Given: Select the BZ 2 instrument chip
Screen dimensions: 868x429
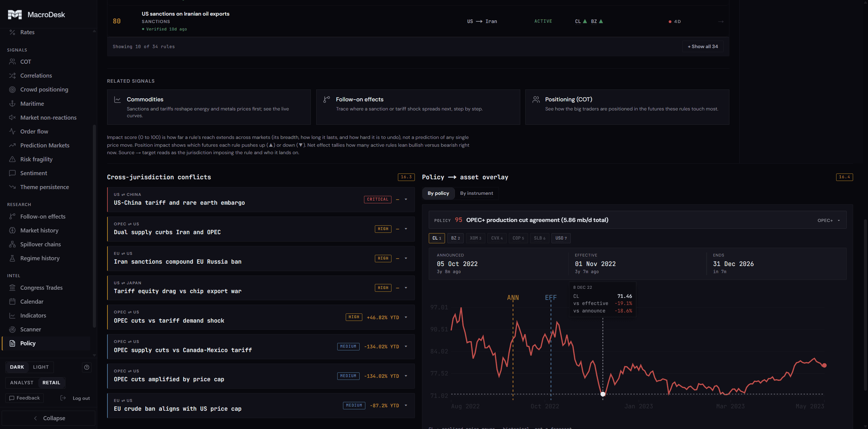Looking at the screenshot, I should (x=456, y=238).
